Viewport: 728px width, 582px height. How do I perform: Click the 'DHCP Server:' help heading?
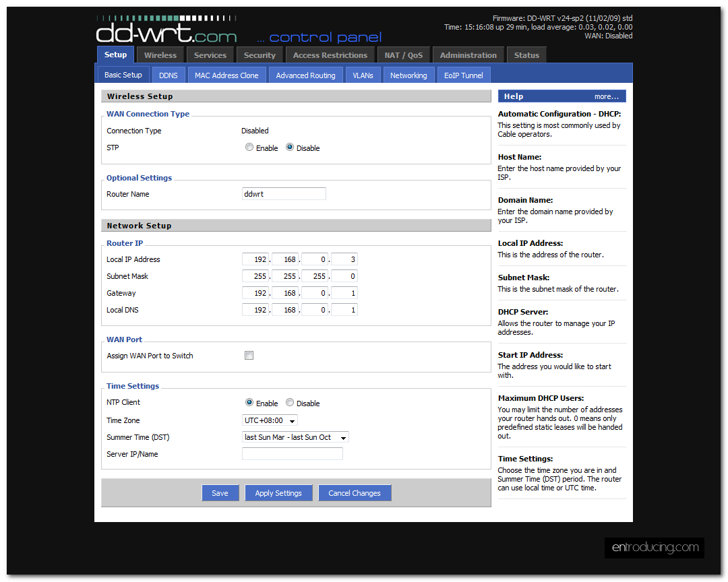(523, 312)
